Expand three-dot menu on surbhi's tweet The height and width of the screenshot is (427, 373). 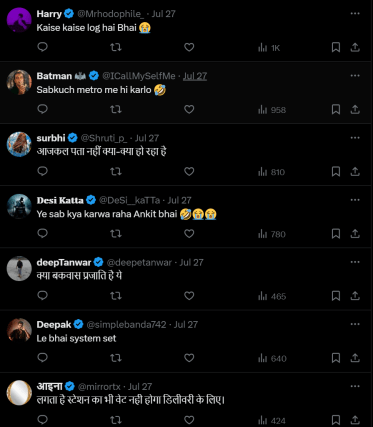[x=355, y=138]
